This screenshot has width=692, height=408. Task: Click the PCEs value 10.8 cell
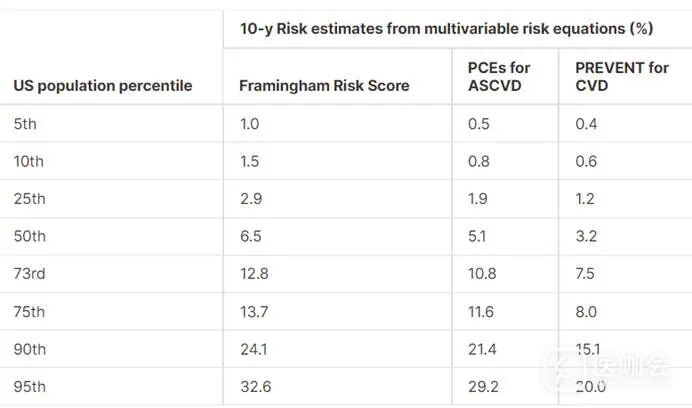coord(484,274)
